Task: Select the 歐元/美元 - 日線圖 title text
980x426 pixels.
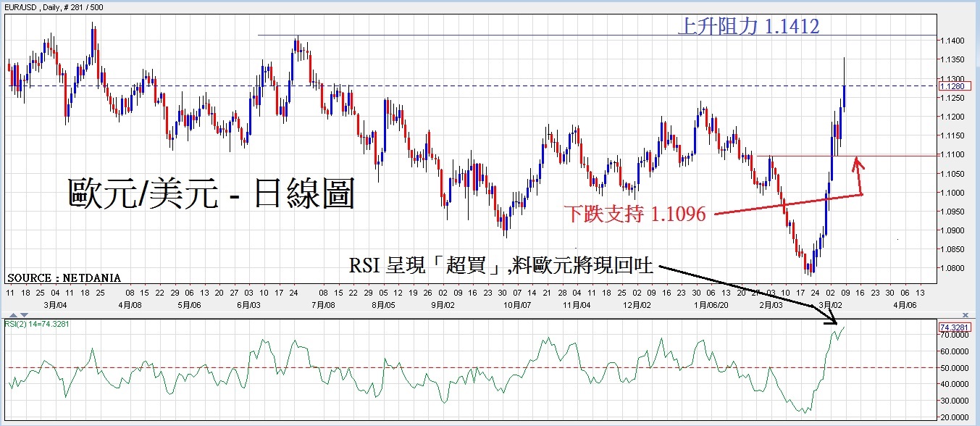Action: [x=211, y=194]
